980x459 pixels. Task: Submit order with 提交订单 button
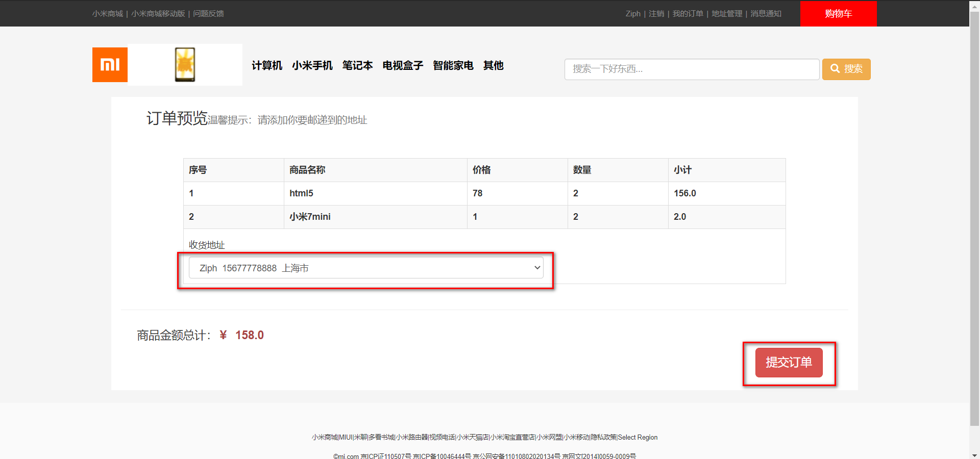click(x=789, y=363)
